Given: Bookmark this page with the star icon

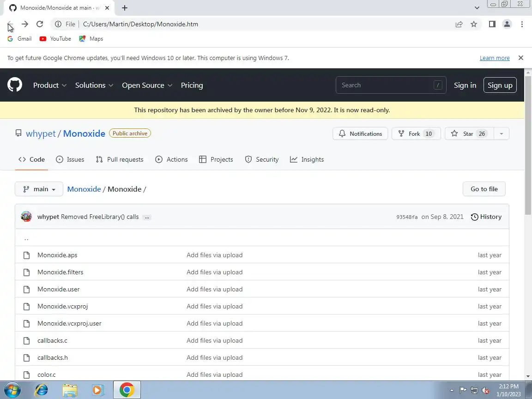Looking at the screenshot, I should 474,24.
